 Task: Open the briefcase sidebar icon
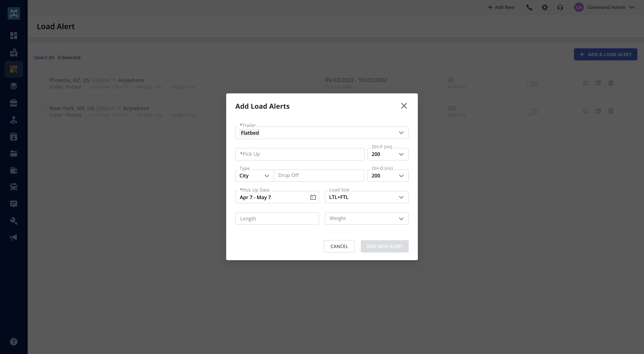[14, 103]
